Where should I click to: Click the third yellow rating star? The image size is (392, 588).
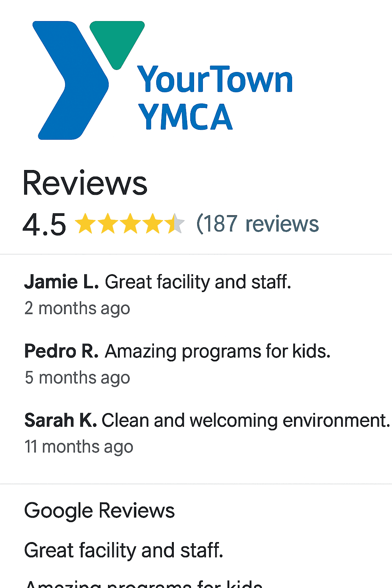(x=131, y=224)
